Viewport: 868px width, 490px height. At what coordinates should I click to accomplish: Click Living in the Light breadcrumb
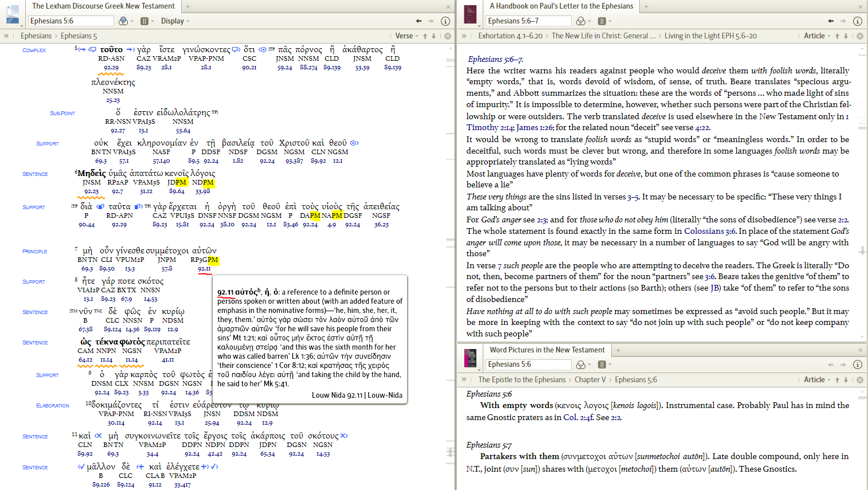coord(710,36)
